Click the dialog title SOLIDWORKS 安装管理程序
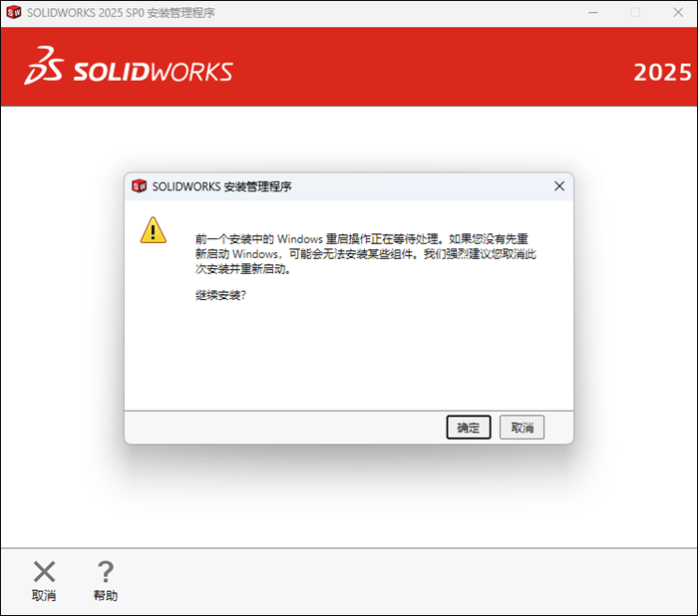The width and height of the screenshot is (698, 616). pyautogui.click(x=221, y=186)
